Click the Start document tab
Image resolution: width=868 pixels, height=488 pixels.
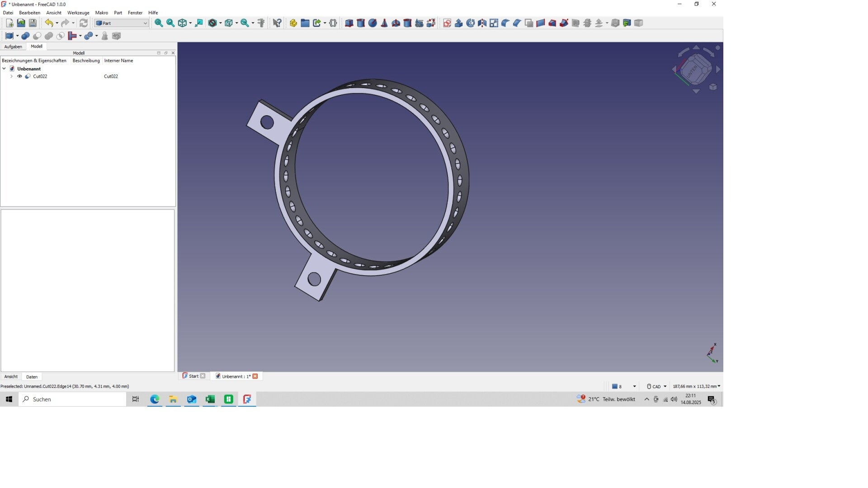click(x=193, y=376)
